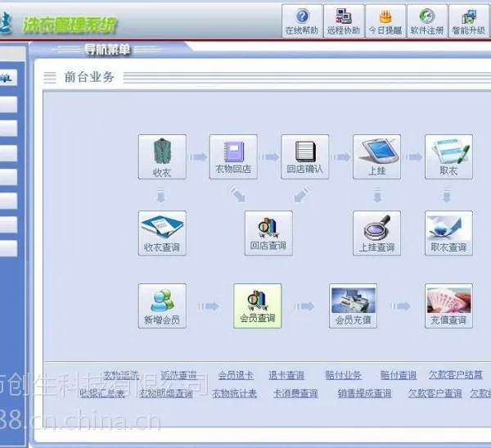Viewport: 491px width, 448px height.
Task: Open 上挂查询 magnifier icon
Action: point(376,233)
